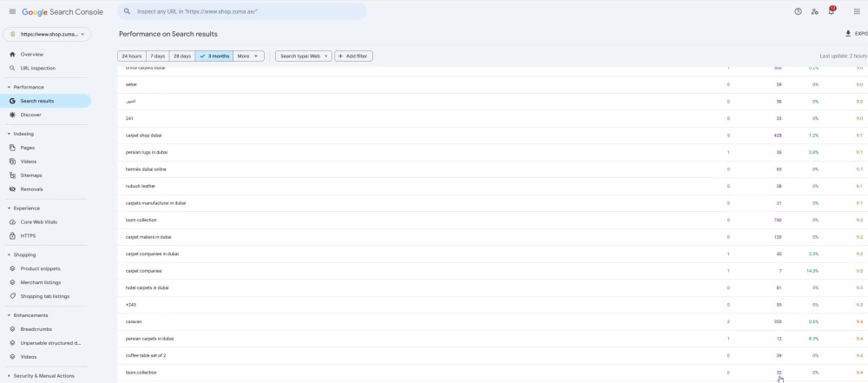Open the property selector dropdown
Viewport: 868px width, 383px height.
[x=47, y=34]
